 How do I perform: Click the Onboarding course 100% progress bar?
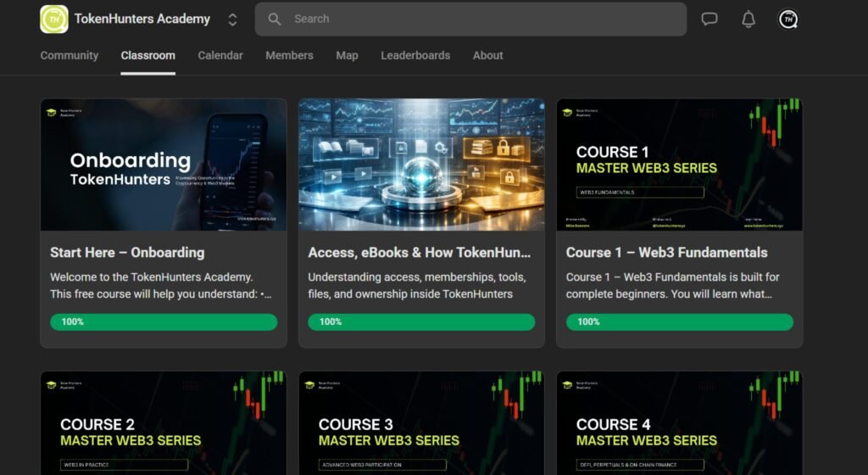164,321
